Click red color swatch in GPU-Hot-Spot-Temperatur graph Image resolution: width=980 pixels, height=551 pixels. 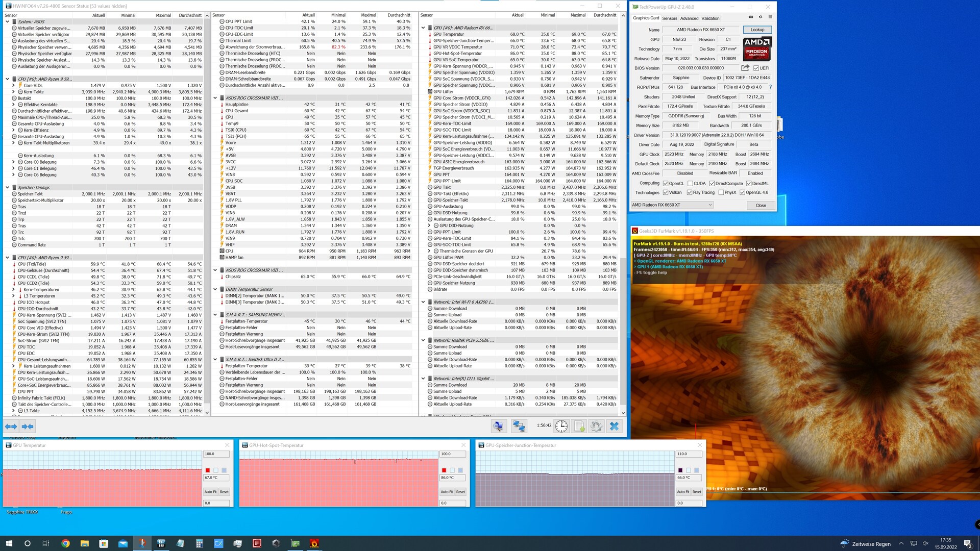pos(444,470)
